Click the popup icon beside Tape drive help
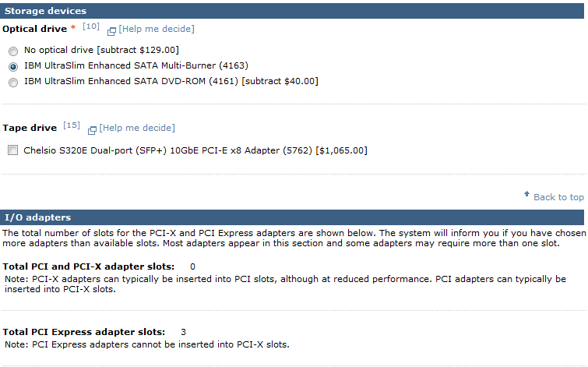 [x=92, y=130]
